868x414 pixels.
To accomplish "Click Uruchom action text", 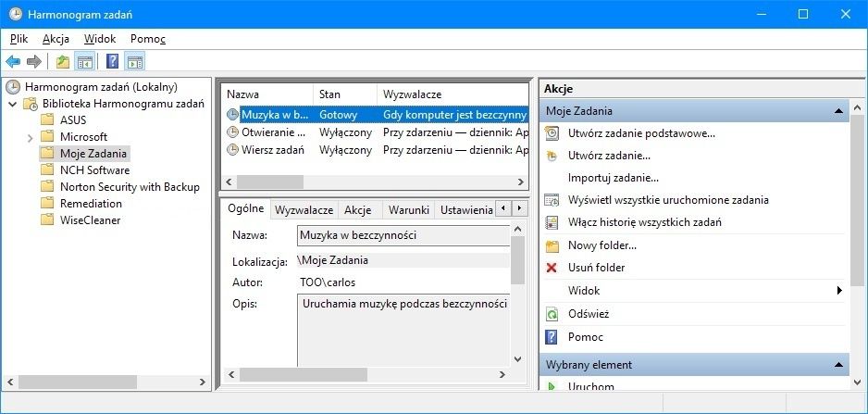I will coord(590,386).
